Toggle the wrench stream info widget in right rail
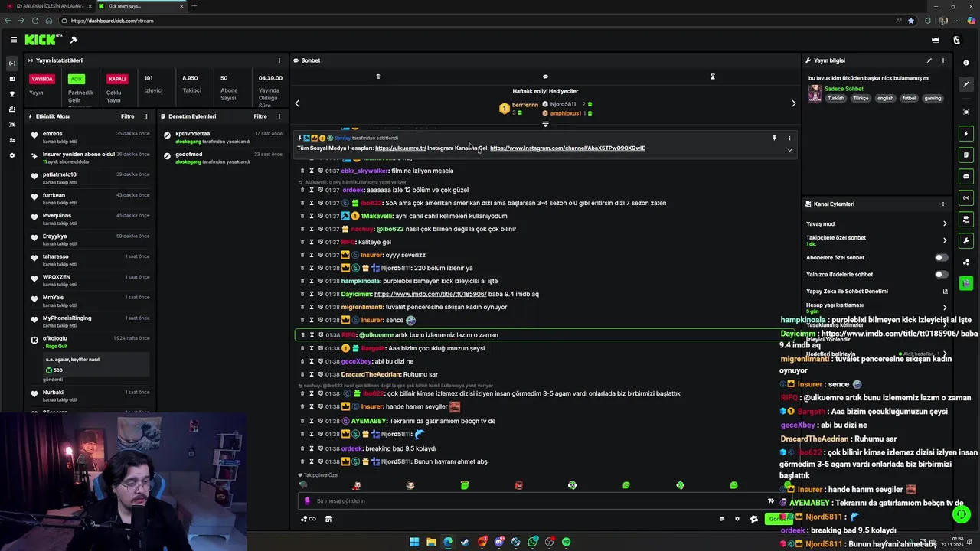 tap(966, 241)
